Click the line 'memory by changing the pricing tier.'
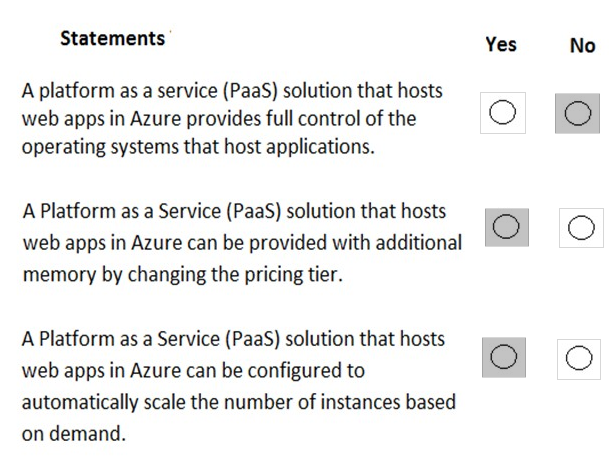616x457 pixels. click(183, 274)
